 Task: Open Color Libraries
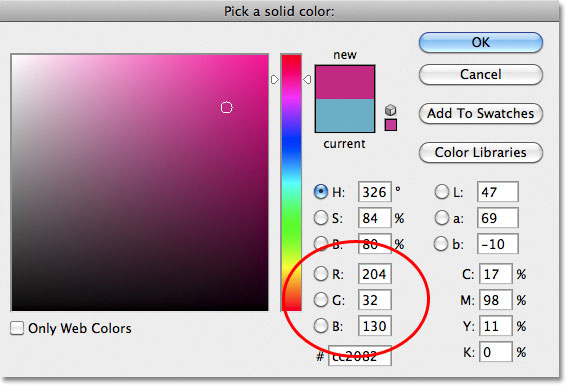(x=481, y=152)
